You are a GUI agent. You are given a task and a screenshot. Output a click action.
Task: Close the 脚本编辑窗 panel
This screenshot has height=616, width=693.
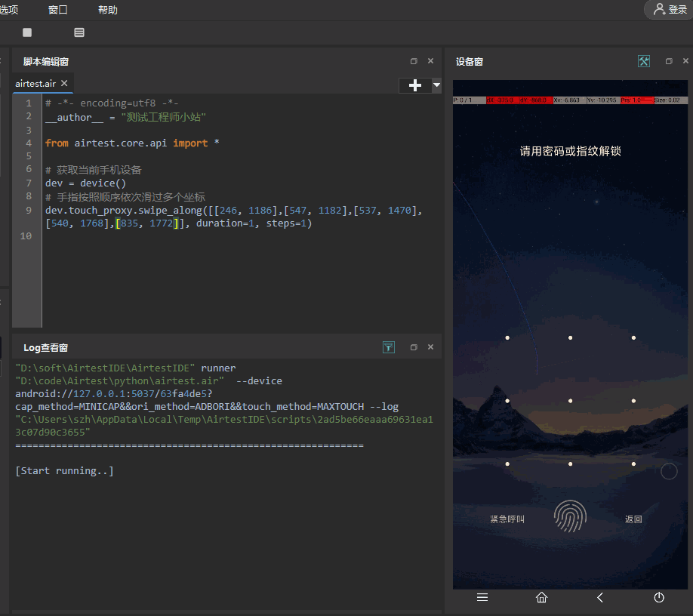pos(430,61)
